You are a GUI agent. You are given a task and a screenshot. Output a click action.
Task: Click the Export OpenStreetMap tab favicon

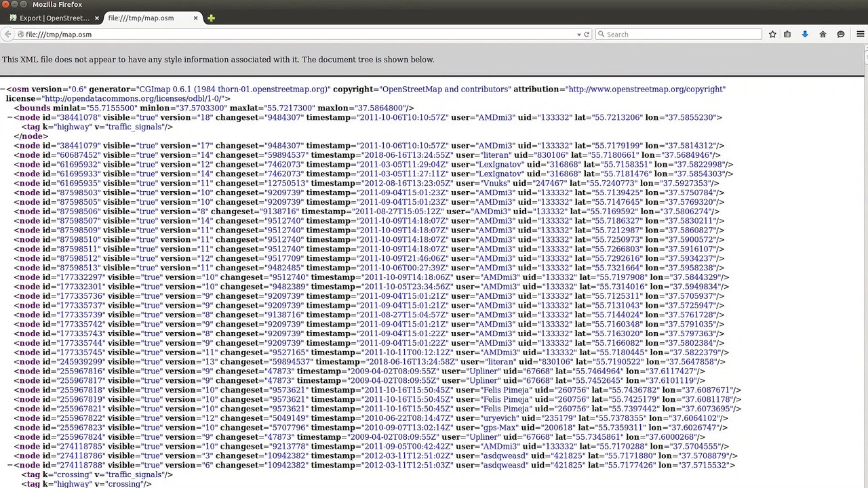[14, 18]
